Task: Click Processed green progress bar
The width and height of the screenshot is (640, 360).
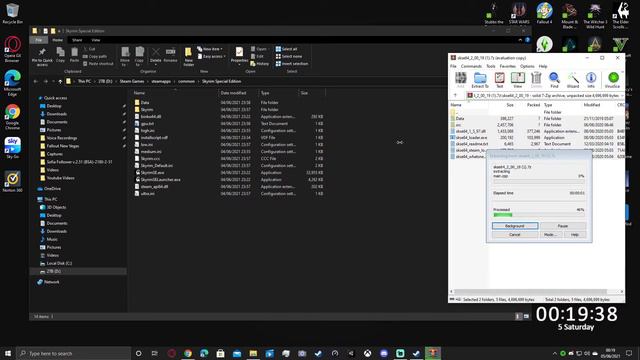Action: click(x=538, y=215)
